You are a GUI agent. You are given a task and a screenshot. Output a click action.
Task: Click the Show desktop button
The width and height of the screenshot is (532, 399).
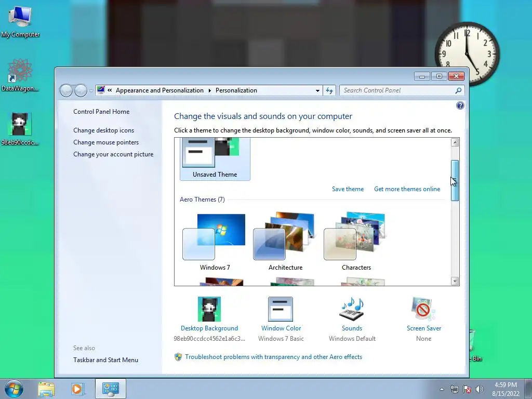[x=528, y=389]
